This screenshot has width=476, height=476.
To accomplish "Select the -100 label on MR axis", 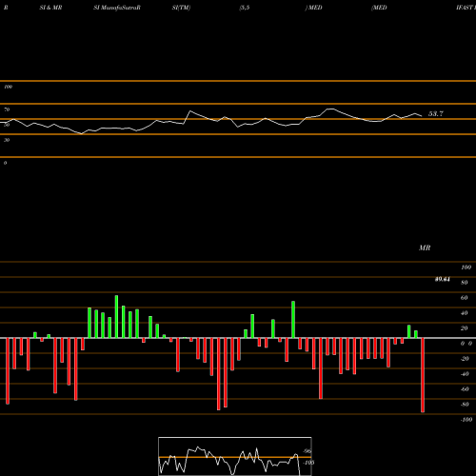I will (466, 420).
